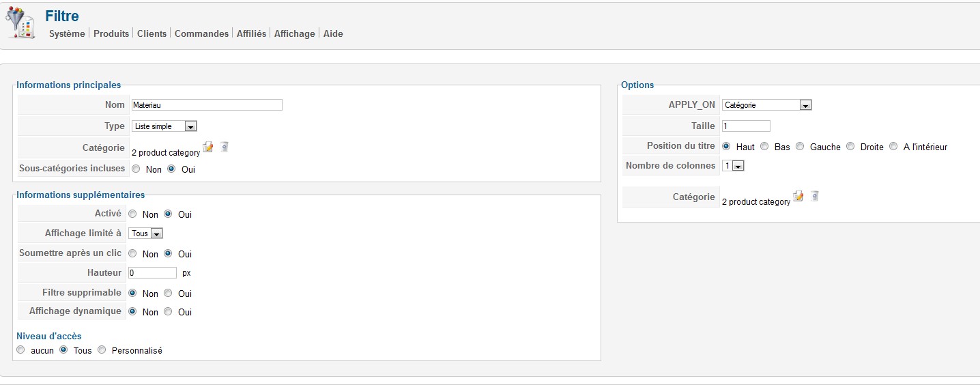Viewport: 980px width, 385px height.
Task: Choose Personnalisé access level
Action: [102, 350]
